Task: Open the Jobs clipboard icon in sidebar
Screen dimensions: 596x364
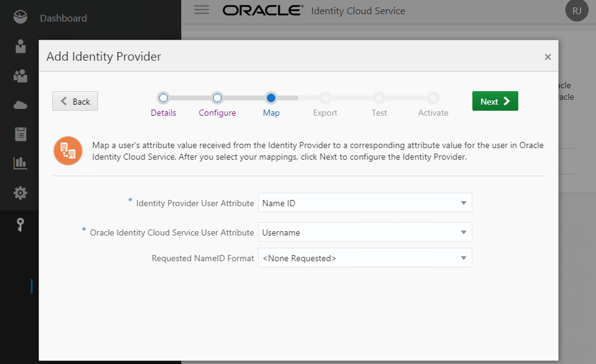Action: tap(20, 134)
